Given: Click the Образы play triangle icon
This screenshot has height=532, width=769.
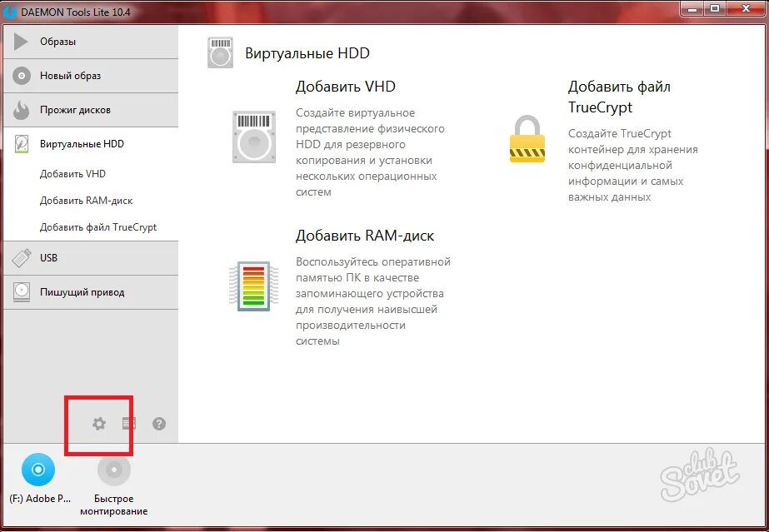Looking at the screenshot, I should (21, 42).
